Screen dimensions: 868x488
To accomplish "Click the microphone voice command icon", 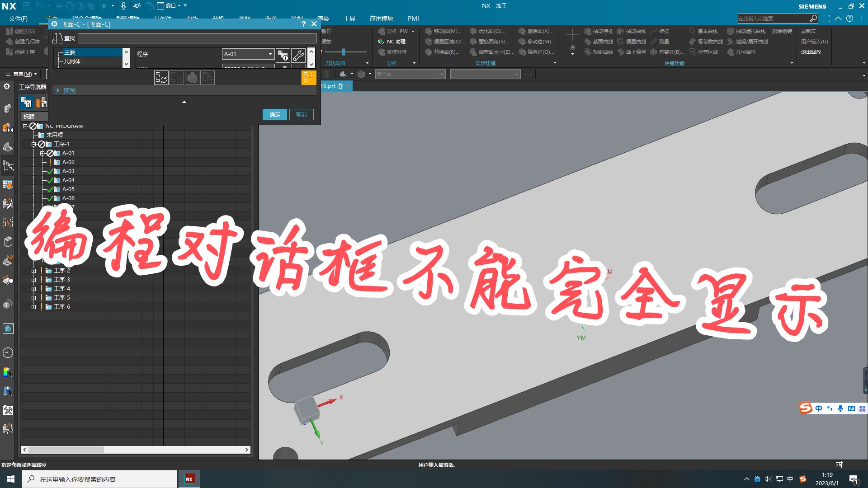I will (123, 6).
